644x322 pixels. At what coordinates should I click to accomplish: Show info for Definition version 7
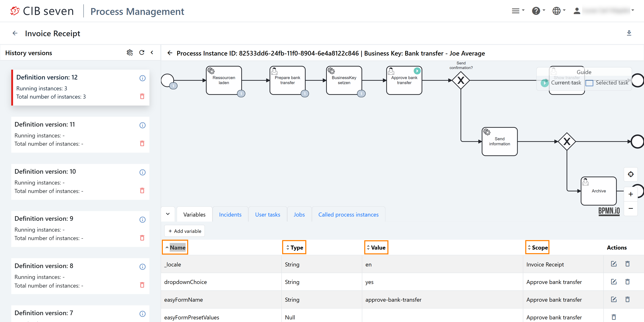click(142, 314)
